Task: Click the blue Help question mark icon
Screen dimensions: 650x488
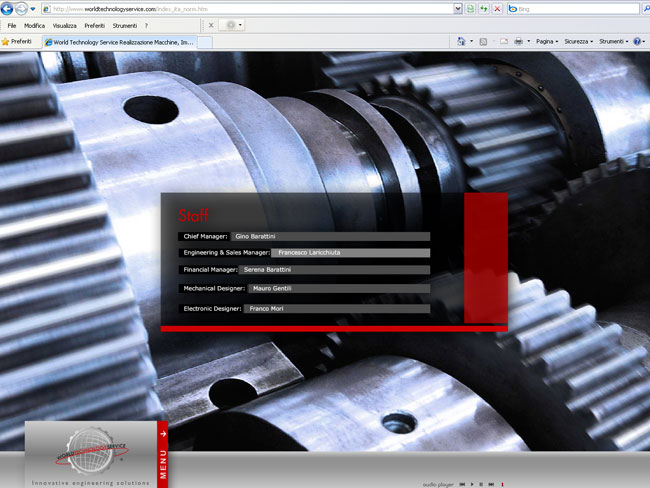Action: tap(637, 41)
